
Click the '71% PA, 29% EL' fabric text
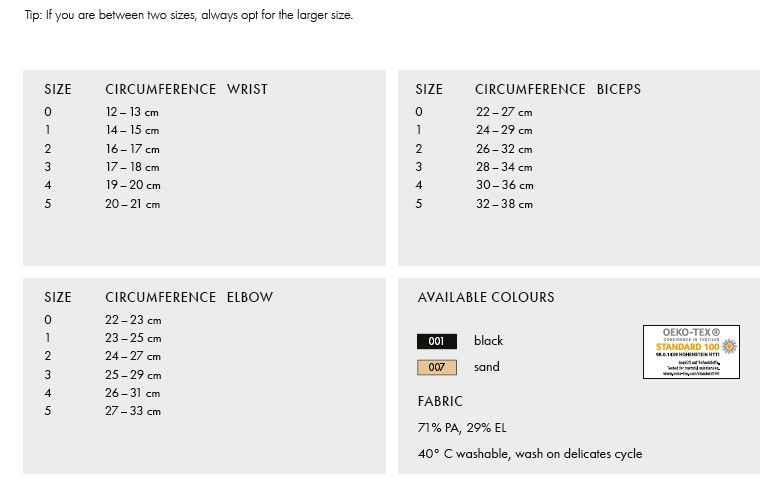[462, 428]
